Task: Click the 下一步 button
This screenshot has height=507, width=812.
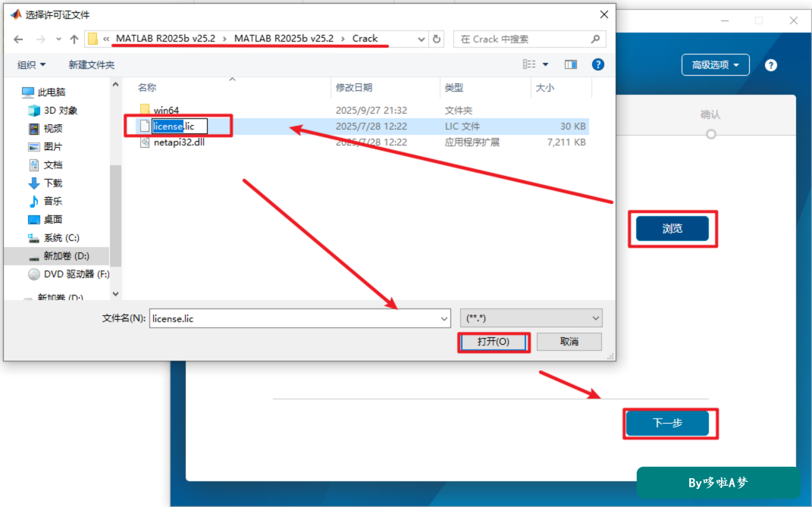Action: point(667,423)
